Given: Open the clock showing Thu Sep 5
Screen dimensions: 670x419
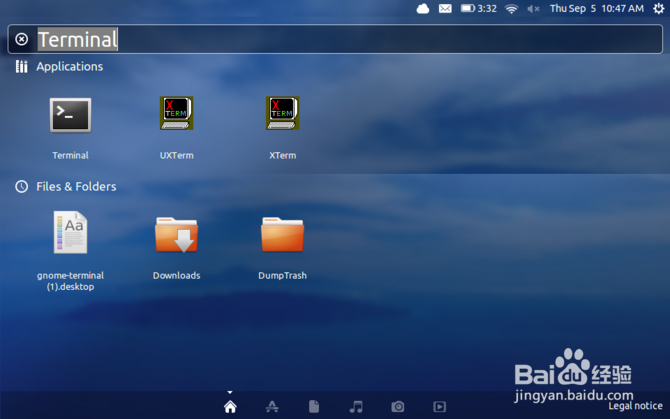Looking at the screenshot, I should pyautogui.click(x=597, y=9).
